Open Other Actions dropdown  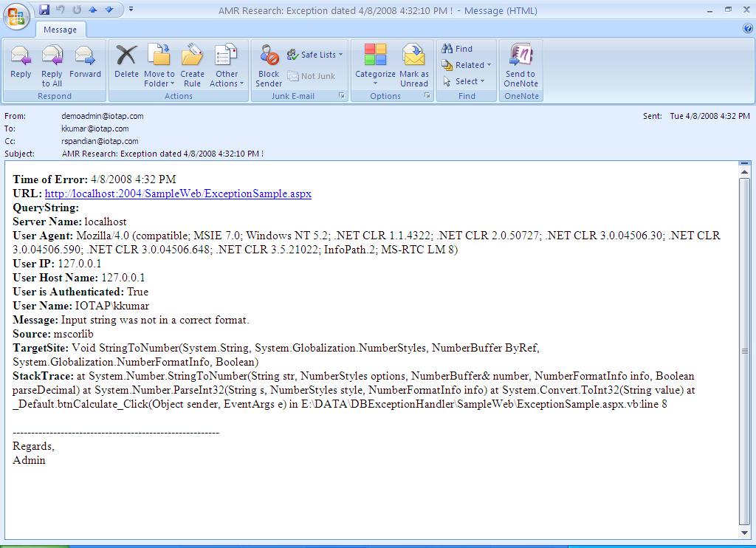click(227, 66)
